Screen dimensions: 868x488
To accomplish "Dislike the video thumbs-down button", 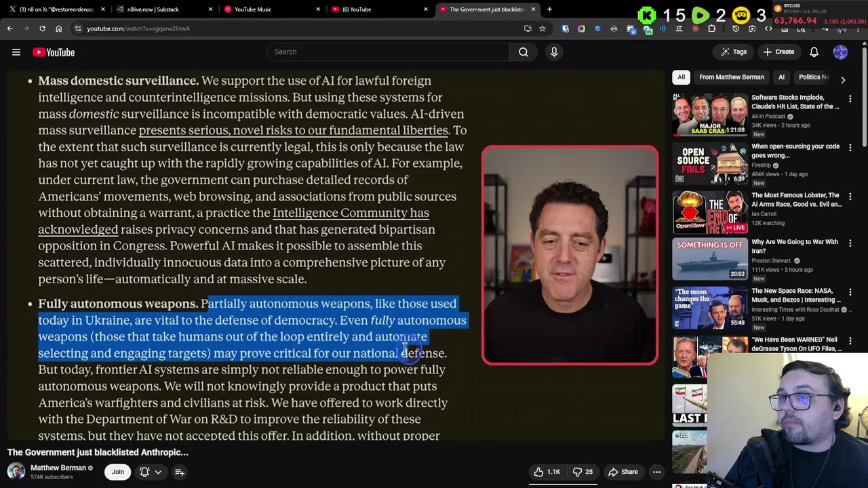I will coord(583,472).
